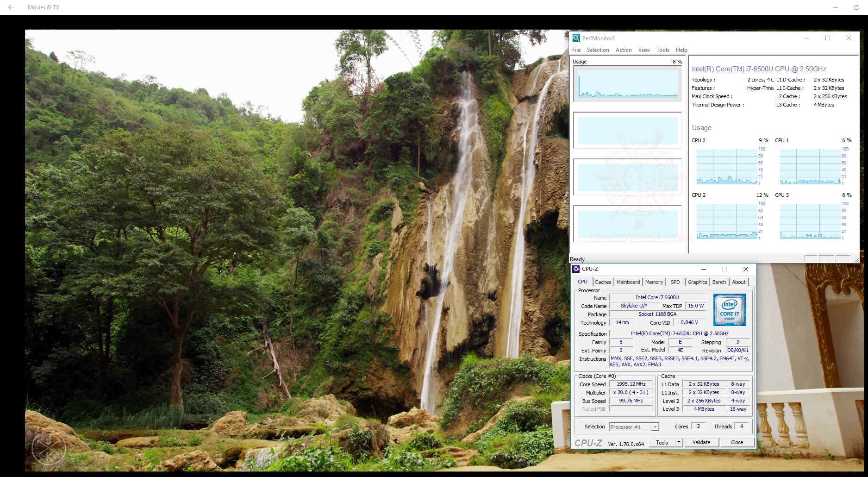
Task: Restore down the Movies & TV window
Action: pos(856,7)
